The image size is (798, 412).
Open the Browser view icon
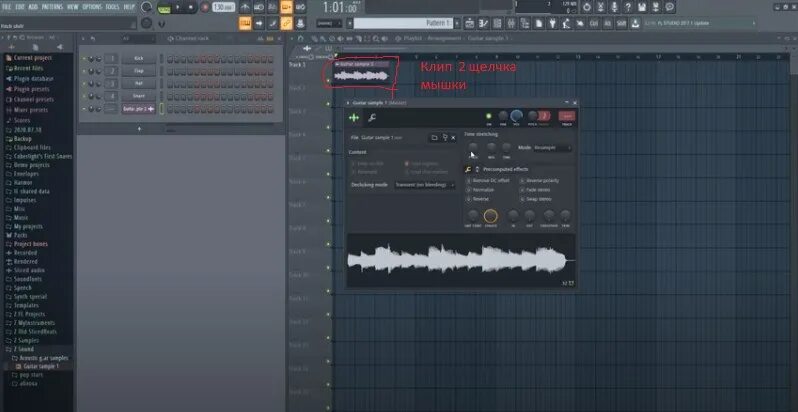pos(525,23)
